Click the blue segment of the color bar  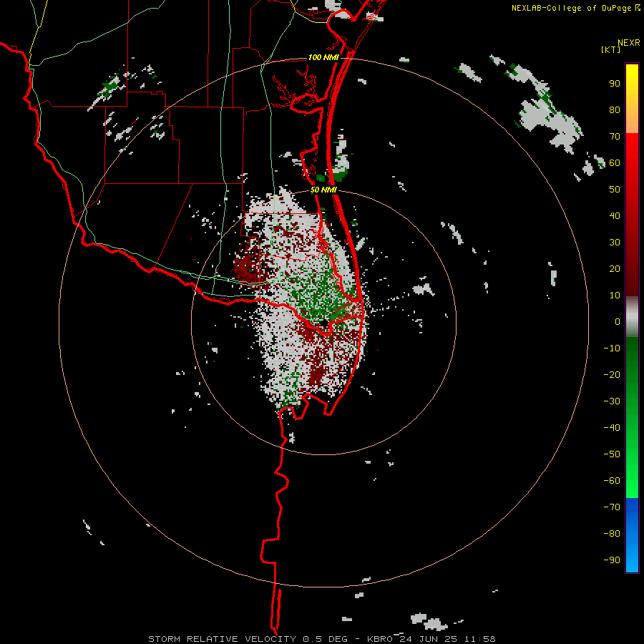click(632, 535)
